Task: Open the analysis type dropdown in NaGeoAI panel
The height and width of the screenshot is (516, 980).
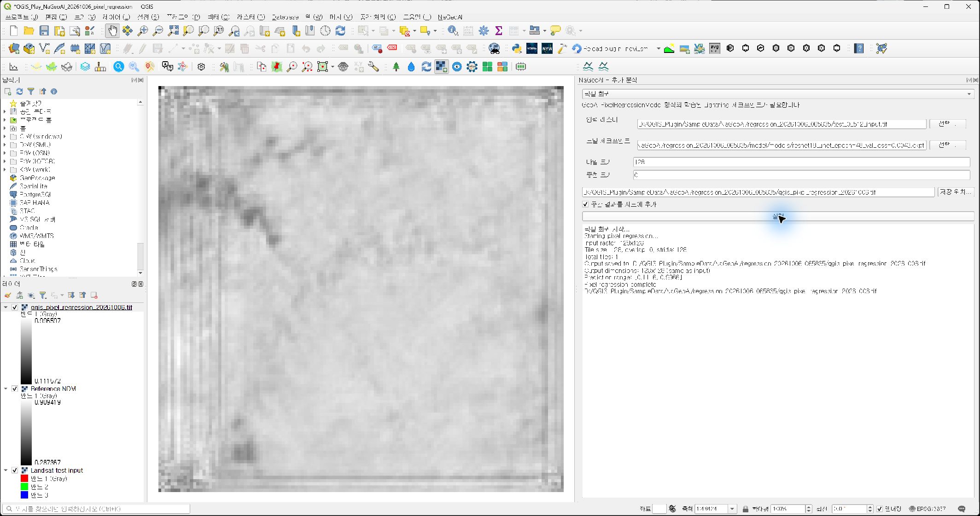Action: 777,94
